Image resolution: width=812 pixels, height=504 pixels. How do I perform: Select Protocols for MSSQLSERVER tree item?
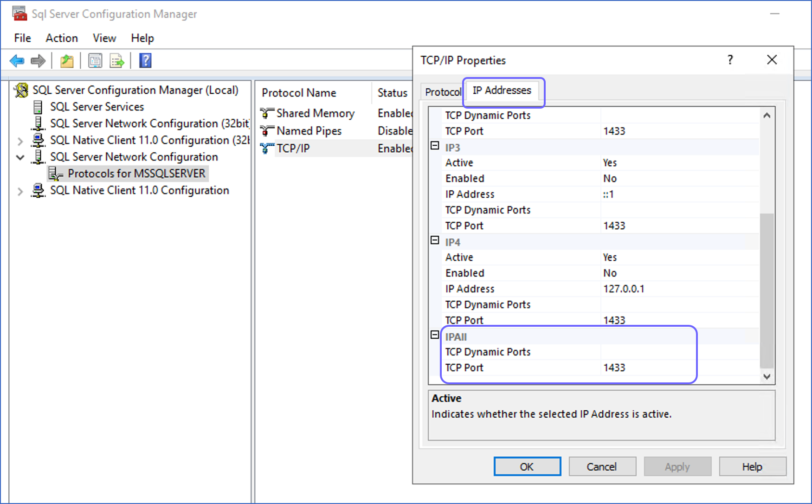coord(136,174)
